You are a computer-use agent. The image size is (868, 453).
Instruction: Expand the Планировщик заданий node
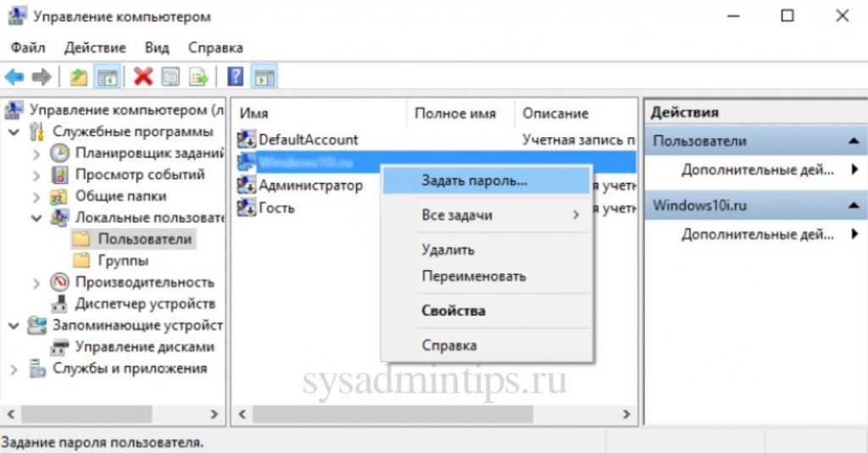click(x=36, y=153)
